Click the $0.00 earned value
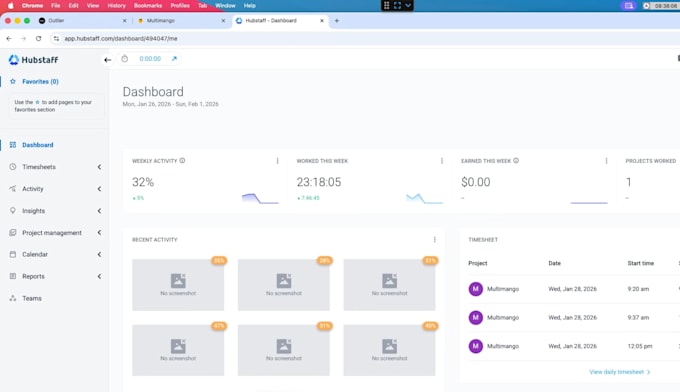 (476, 182)
